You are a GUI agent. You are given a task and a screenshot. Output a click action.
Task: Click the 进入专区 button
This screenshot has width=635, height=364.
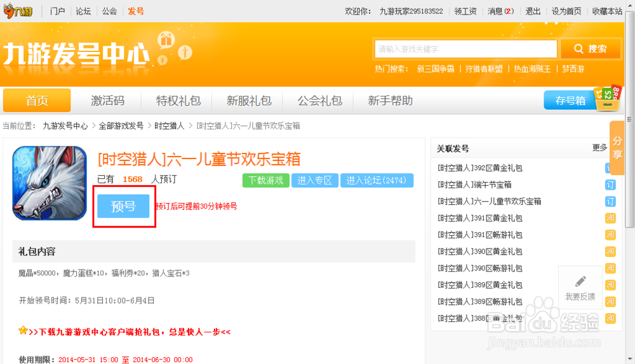[x=315, y=180]
